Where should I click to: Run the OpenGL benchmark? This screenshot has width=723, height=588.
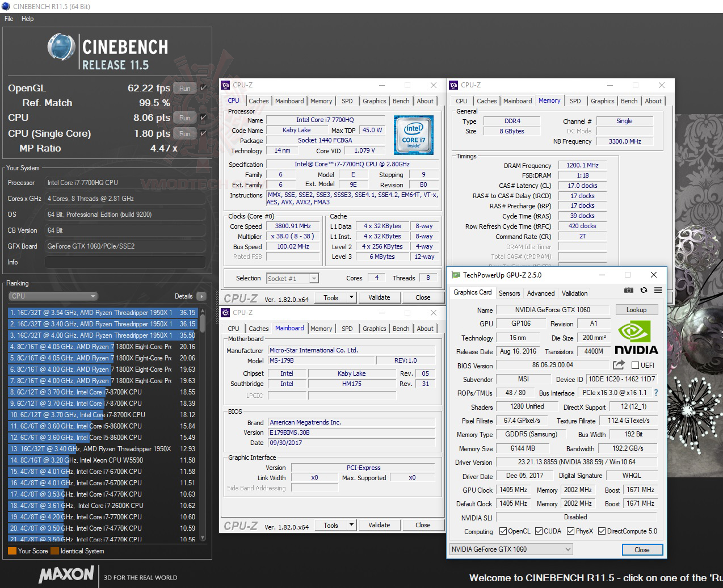[185, 88]
